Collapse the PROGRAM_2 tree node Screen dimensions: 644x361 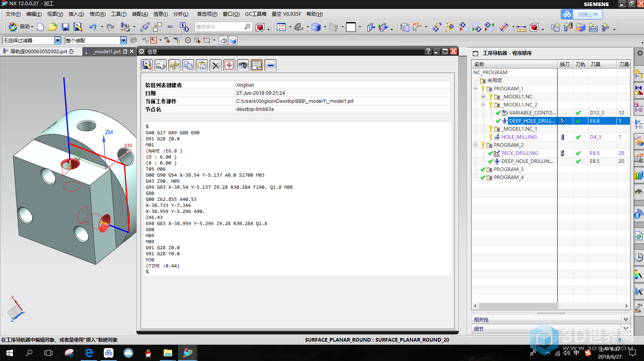tap(475, 145)
